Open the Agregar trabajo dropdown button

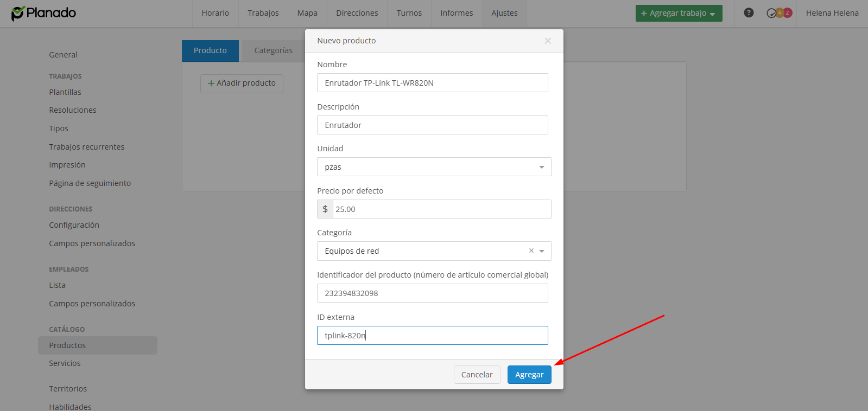679,13
